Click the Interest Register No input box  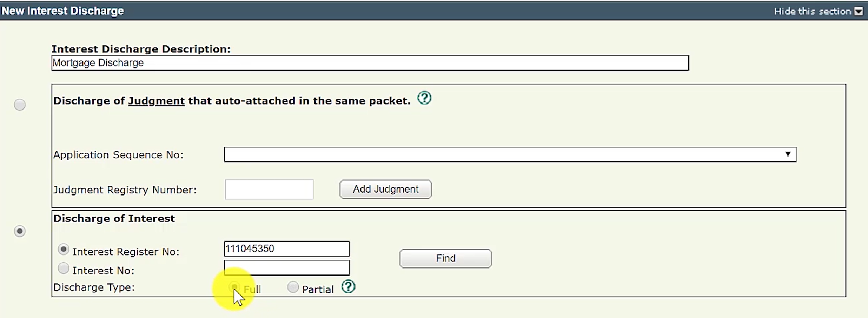(286, 249)
